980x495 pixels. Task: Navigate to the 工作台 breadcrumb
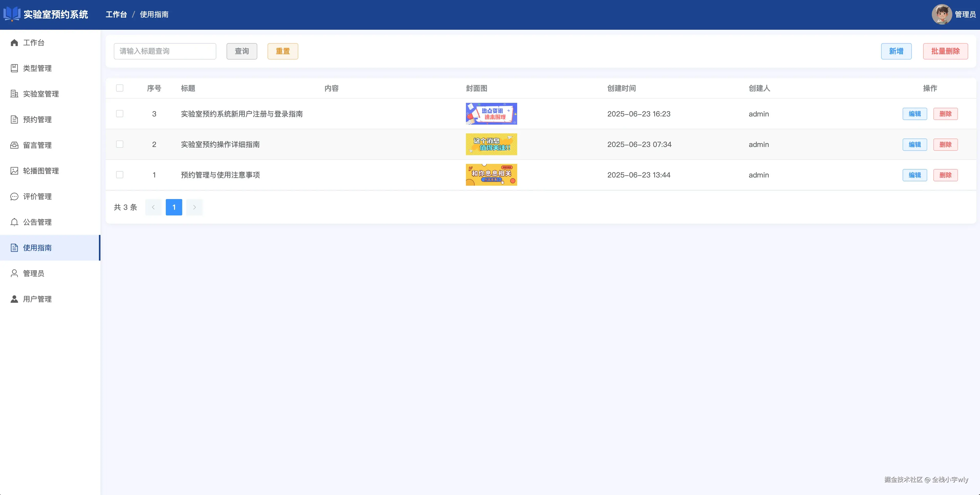(x=116, y=14)
